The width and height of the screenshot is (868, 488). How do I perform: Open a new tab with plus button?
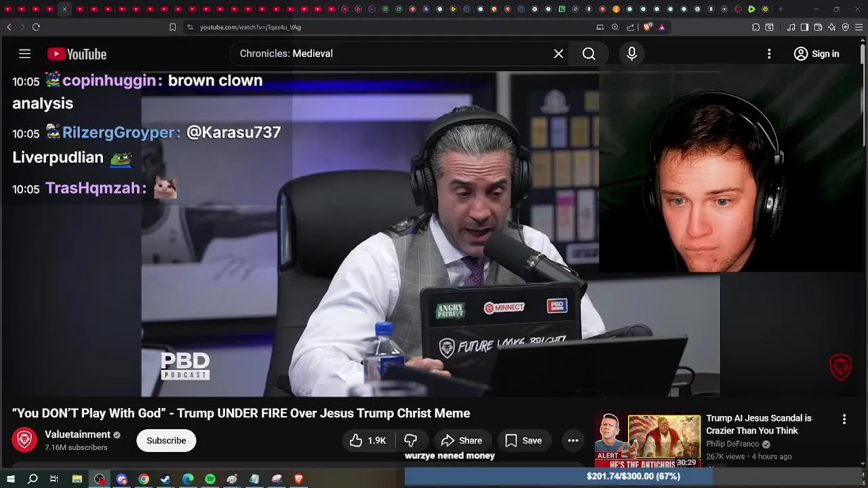tap(781, 9)
